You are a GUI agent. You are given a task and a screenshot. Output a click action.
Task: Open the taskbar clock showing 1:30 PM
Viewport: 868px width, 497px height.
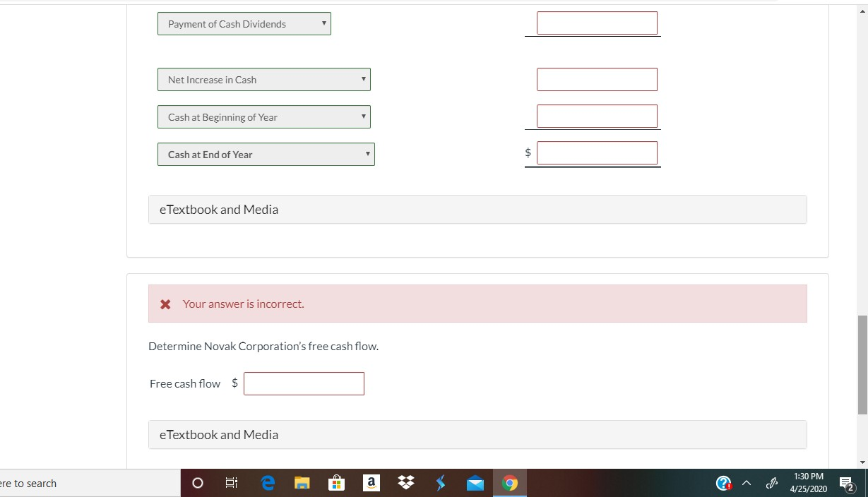click(809, 483)
